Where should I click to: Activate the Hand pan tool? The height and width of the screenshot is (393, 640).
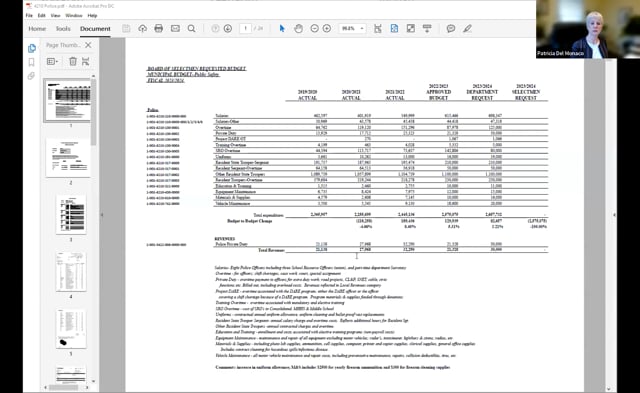[298, 29]
